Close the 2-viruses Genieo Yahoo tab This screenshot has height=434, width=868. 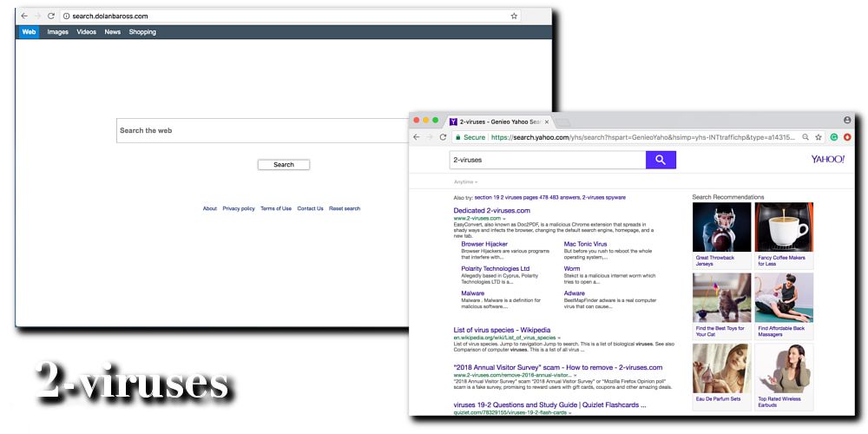click(x=547, y=122)
